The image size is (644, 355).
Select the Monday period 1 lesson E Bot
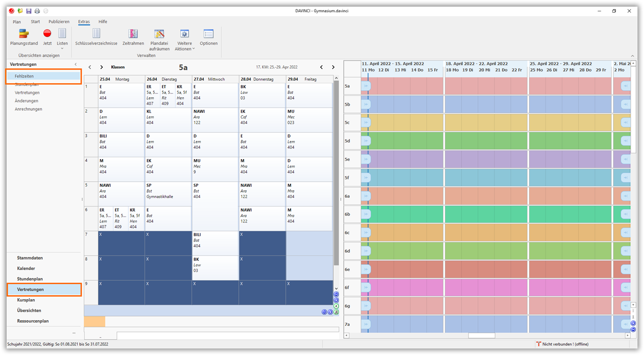click(x=121, y=95)
